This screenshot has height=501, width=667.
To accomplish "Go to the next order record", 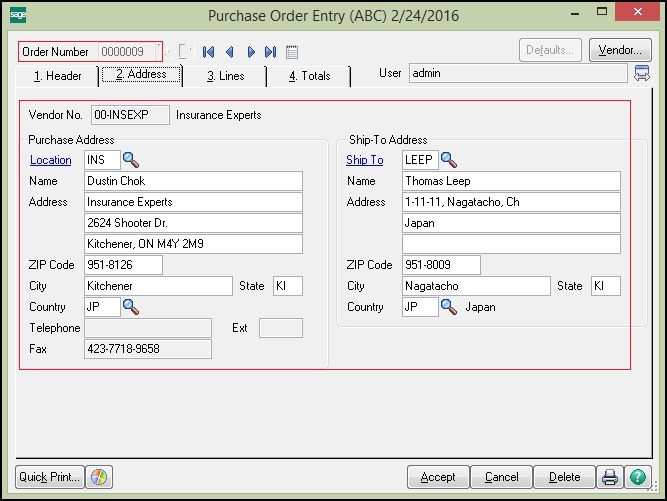I will point(250,51).
